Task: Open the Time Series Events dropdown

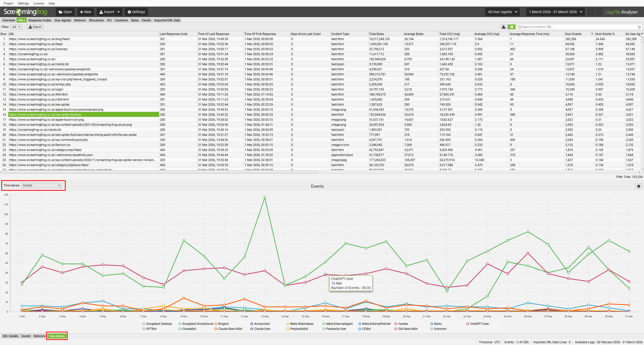Action: pyautogui.click(x=41, y=185)
